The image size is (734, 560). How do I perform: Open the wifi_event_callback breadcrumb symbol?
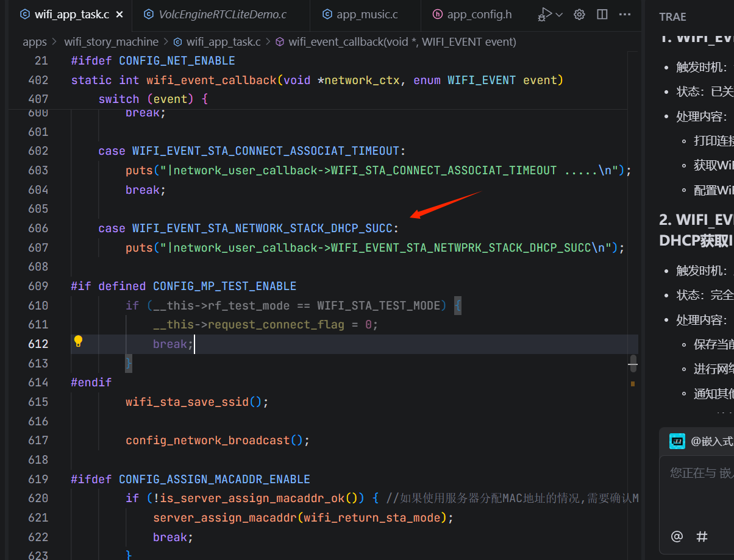(x=402, y=42)
